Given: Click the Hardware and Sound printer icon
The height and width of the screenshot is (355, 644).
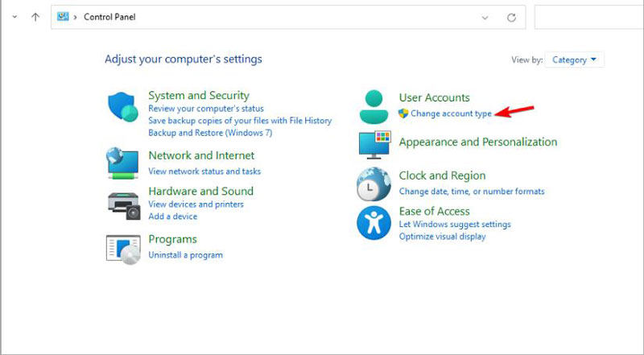Looking at the screenshot, I should click(x=124, y=206).
